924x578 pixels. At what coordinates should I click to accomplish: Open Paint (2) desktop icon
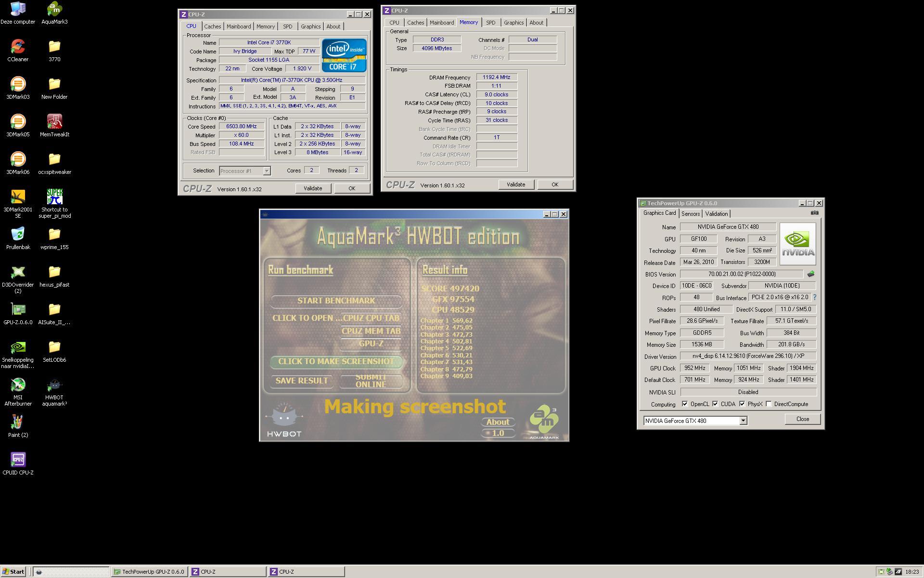(x=18, y=426)
